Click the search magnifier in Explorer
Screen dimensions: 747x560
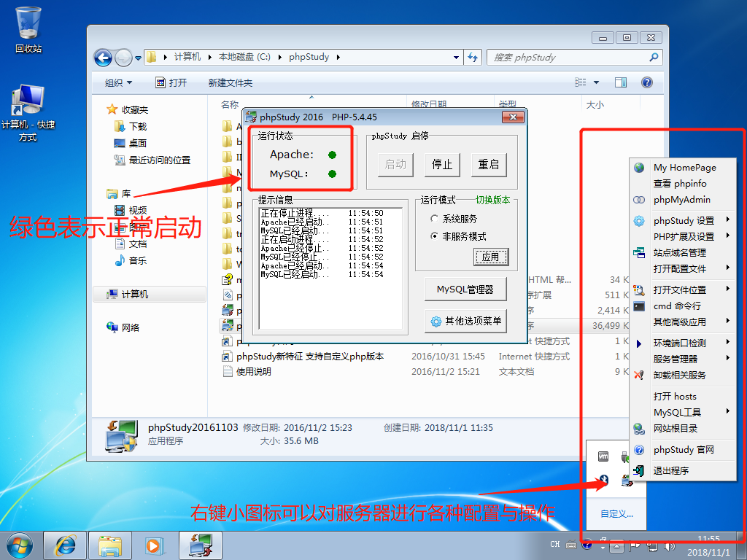tap(654, 57)
